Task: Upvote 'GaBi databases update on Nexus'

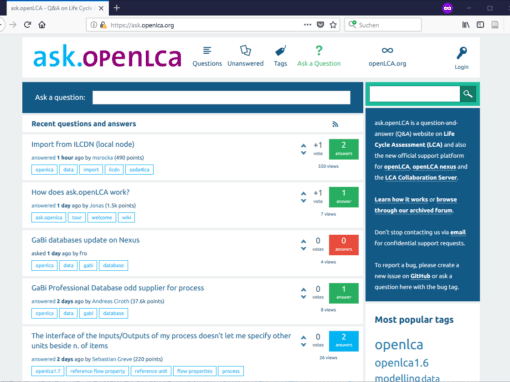Action: [303, 241]
